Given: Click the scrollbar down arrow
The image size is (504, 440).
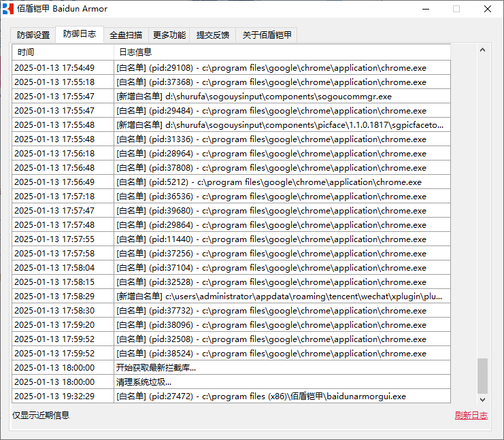Looking at the screenshot, I should click(x=483, y=399).
